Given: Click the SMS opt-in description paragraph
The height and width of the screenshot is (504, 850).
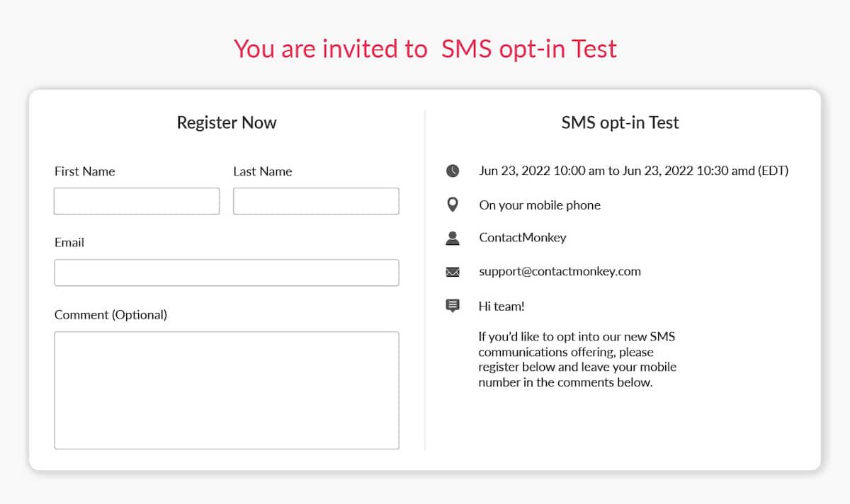Looking at the screenshot, I should 577,360.
